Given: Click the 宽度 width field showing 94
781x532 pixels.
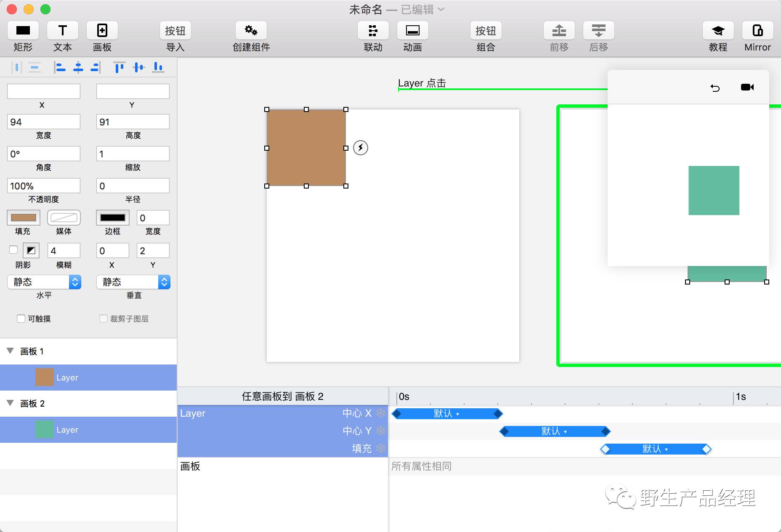Looking at the screenshot, I should click(44, 122).
